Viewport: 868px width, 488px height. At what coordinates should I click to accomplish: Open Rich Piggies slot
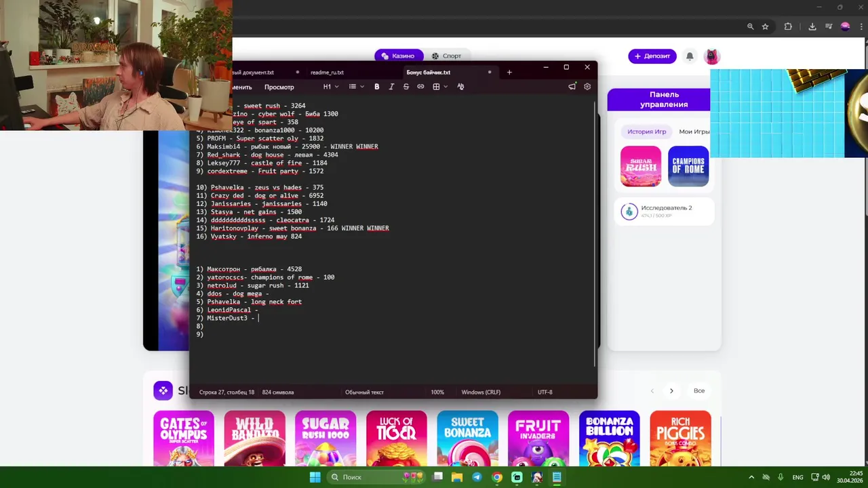coord(680,439)
